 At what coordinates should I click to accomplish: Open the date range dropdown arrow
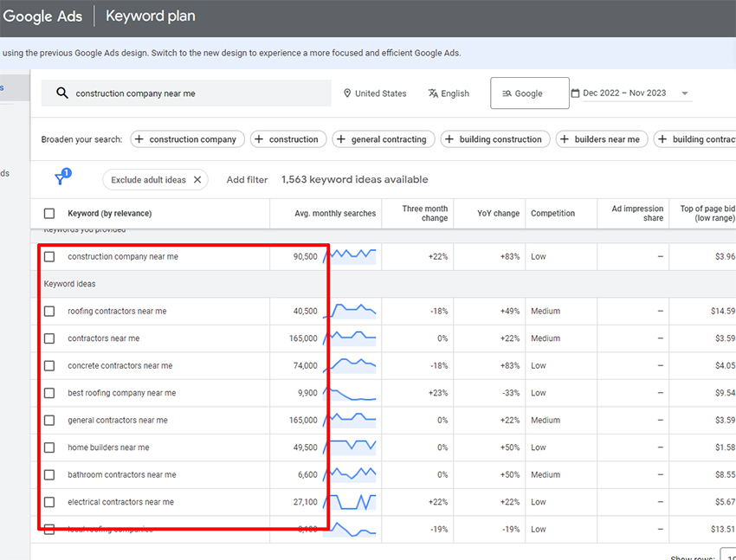tap(684, 93)
